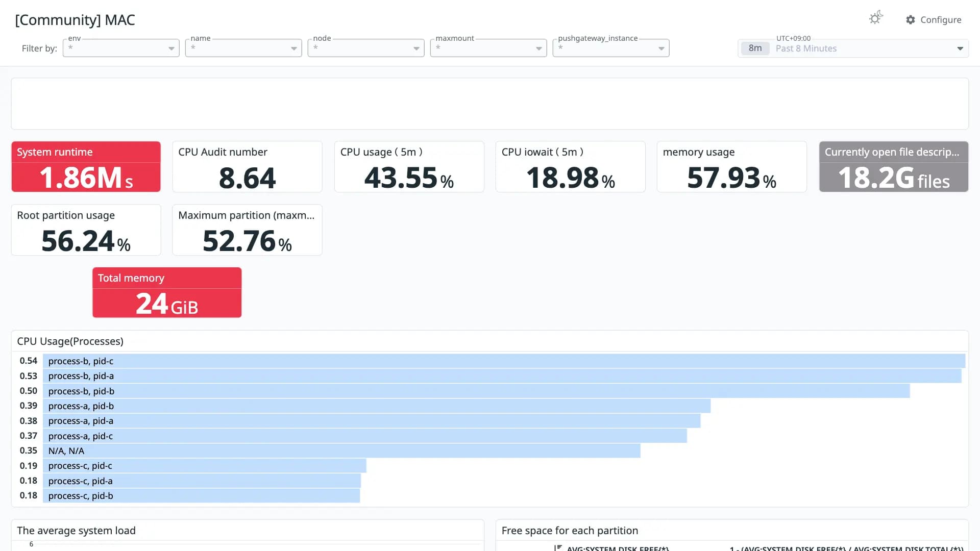The height and width of the screenshot is (551, 980).
Task: Select the process-b, pid-a bar
Action: coord(502,376)
